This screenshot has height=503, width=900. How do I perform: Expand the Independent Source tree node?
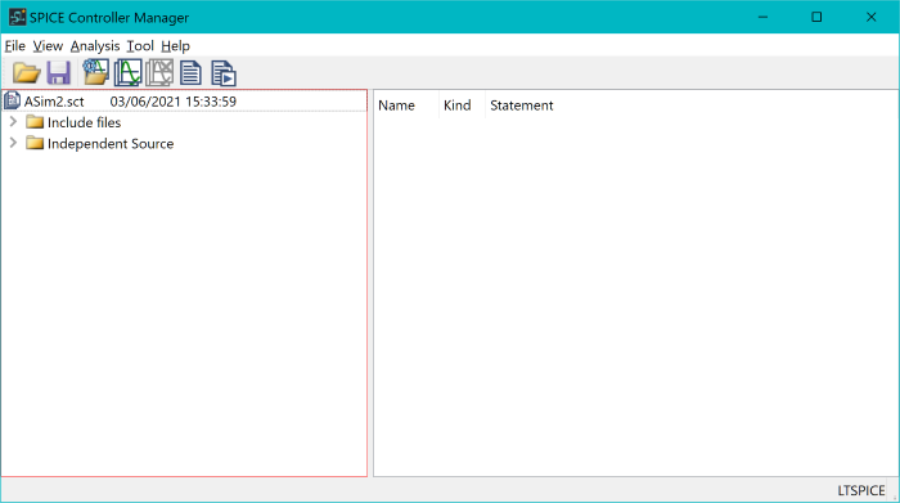click(x=13, y=143)
